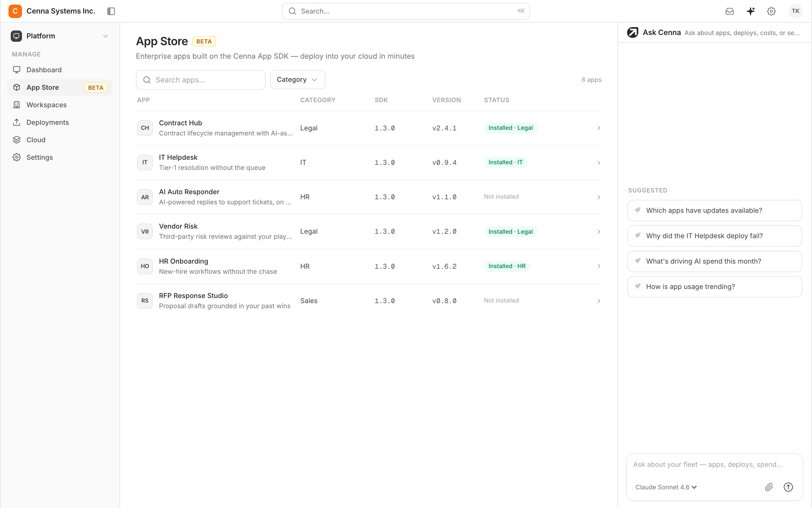Click magnifier icon in global search bar
812x508 pixels.
pyautogui.click(x=293, y=11)
